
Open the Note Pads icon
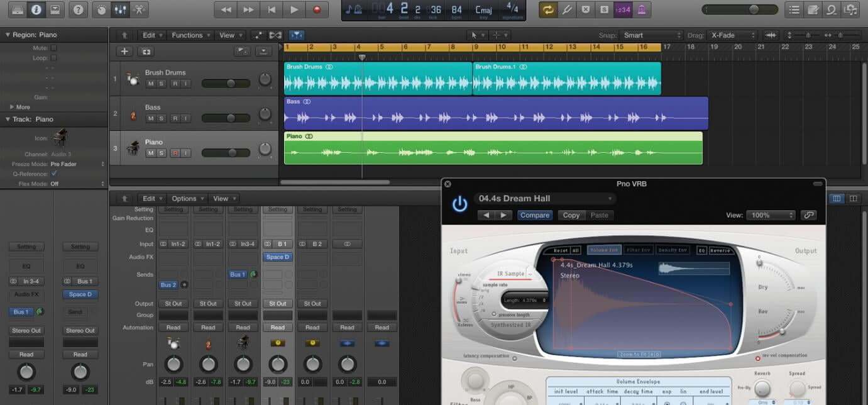coord(813,9)
